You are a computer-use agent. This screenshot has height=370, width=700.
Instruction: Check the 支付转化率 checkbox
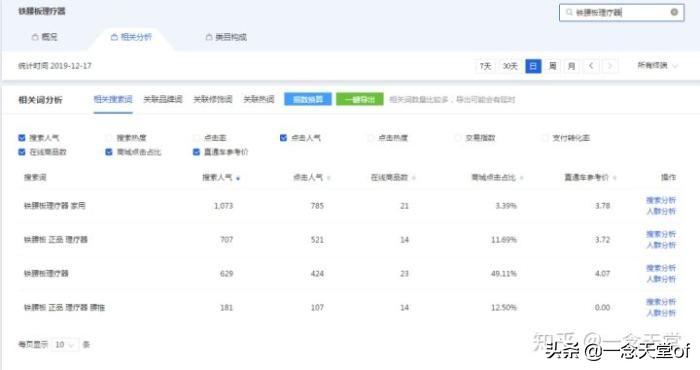[x=544, y=137]
